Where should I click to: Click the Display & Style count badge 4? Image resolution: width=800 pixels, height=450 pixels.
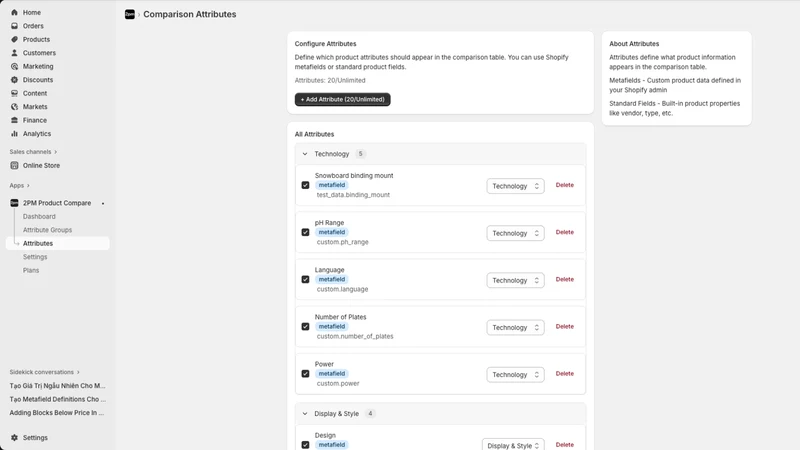370,414
